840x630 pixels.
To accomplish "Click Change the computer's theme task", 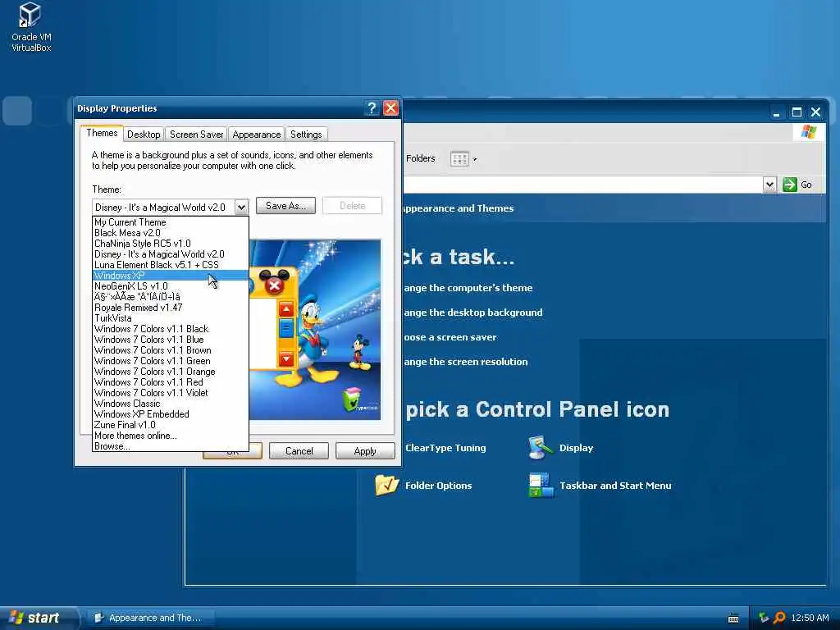I will [x=468, y=288].
